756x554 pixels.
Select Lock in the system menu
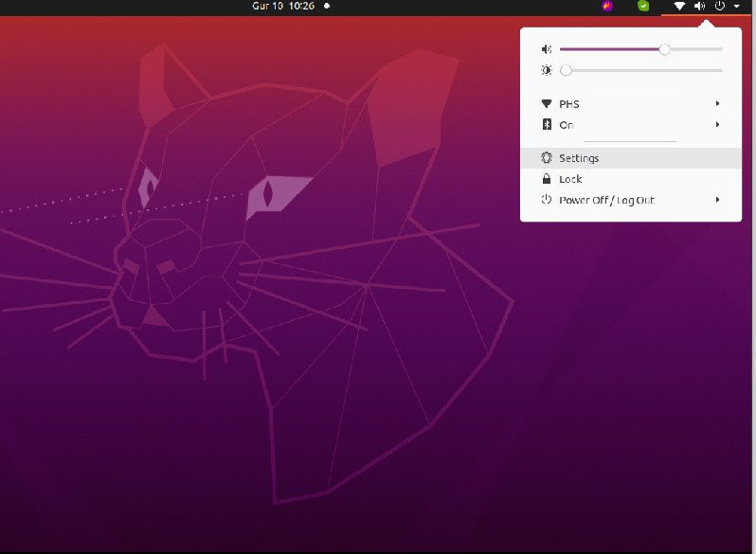pos(631,179)
